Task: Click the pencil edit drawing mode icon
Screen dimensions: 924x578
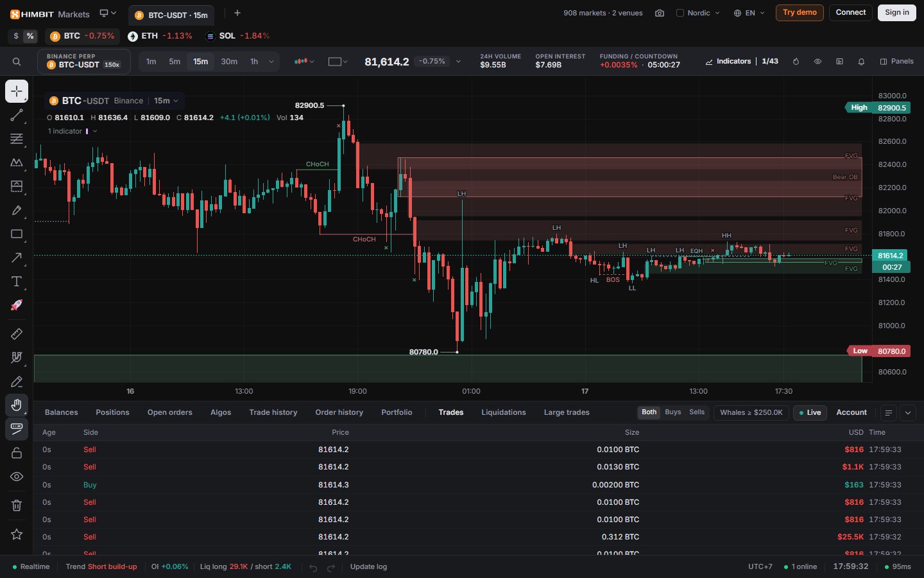Action: click(x=17, y=381)
